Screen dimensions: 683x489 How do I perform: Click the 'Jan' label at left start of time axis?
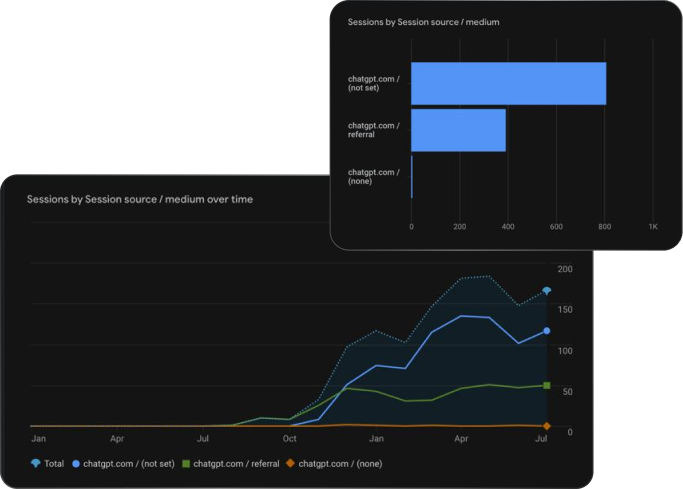click(x=38, y=438)
